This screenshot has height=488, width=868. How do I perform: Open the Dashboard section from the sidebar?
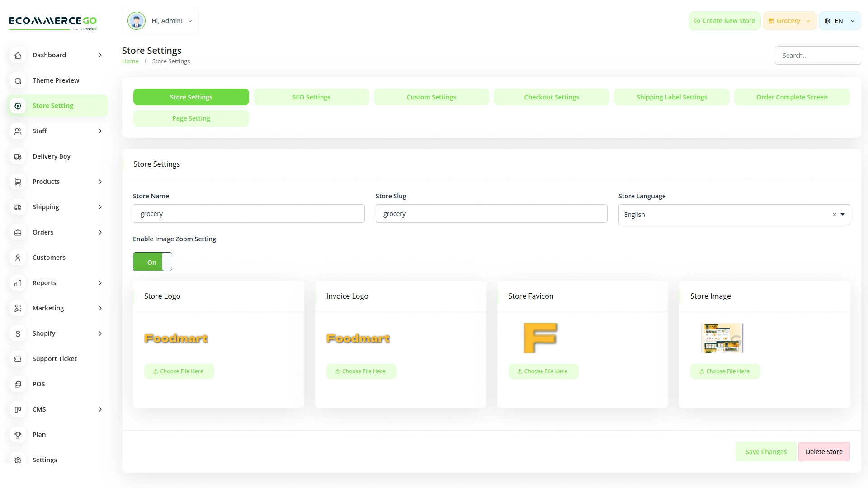(18, 55)
